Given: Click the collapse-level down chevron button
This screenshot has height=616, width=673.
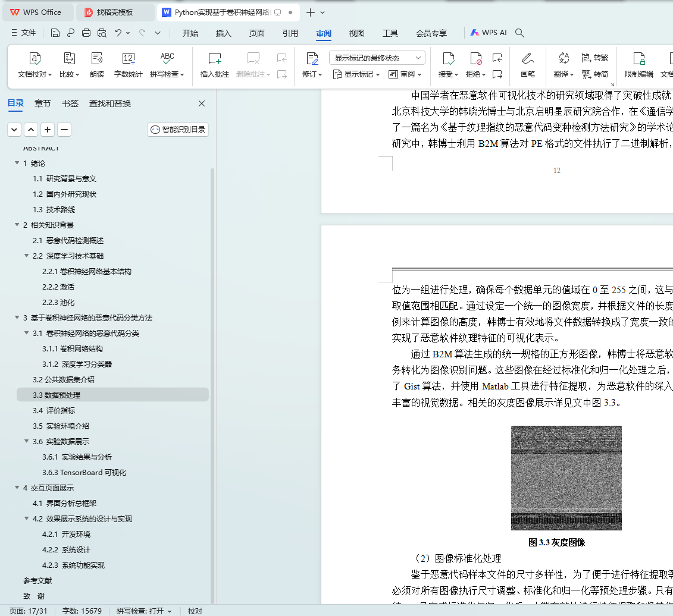Looking at the screenshot, I should (14, 130).
